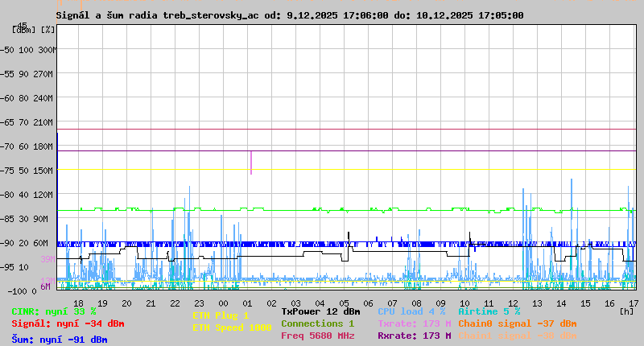The height and width of the screenshot is (346, 644).
Task: Click hour '00' on the time axis
Action: tap(223, 303)
